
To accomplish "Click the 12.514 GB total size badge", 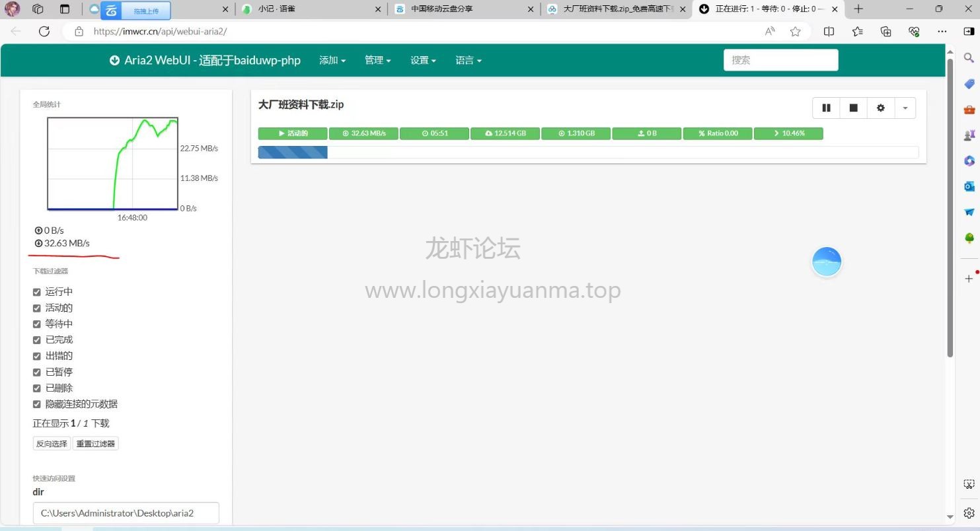I will 505,133.
